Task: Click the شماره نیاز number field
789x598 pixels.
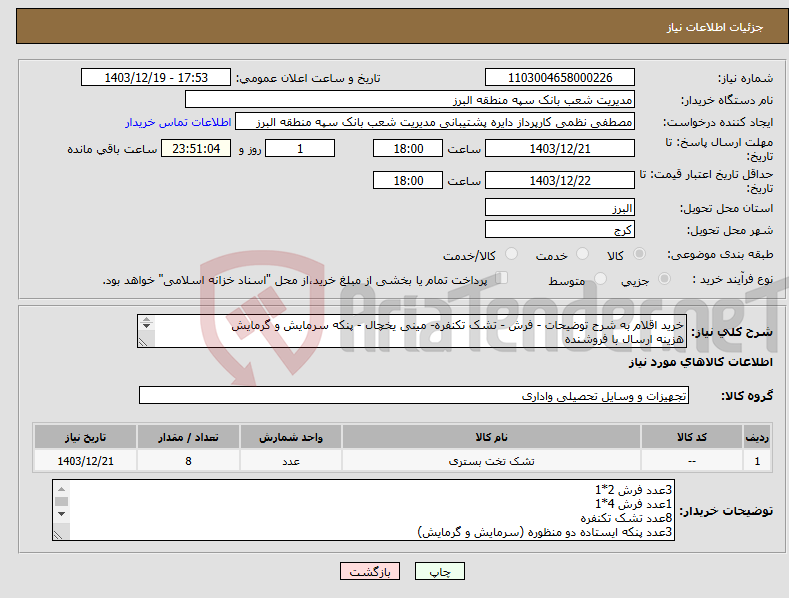Action: pyautogui.click(x=560, y=78)
